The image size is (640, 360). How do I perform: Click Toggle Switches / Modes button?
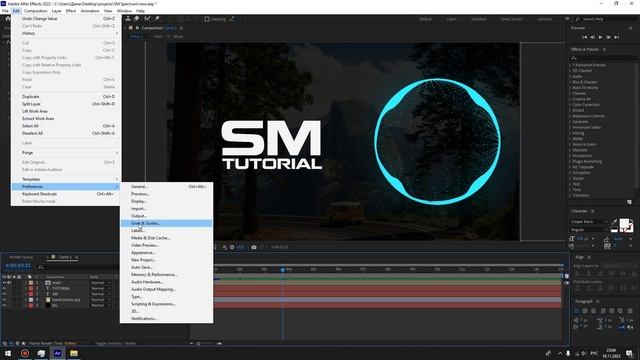click(116, 344)
